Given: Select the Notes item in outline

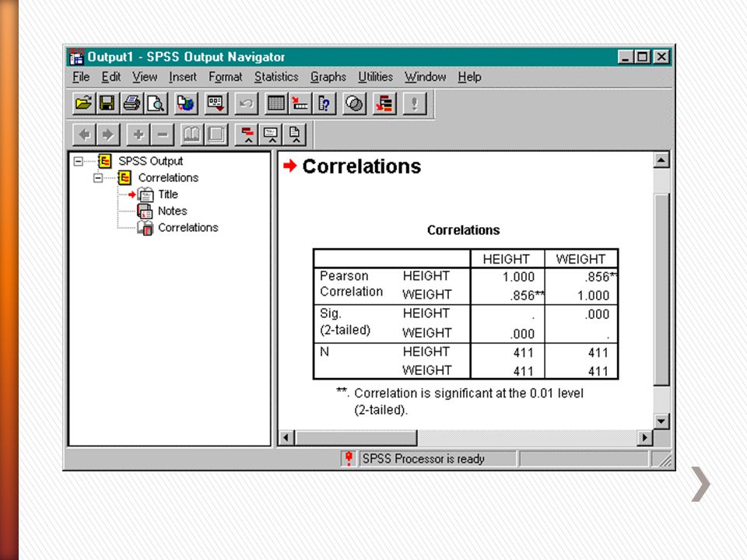Looking at the screenshot, I should click(x=173, y=211).
